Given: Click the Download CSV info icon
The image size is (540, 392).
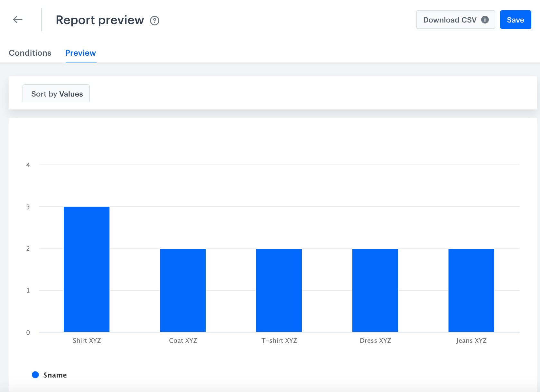Looking at the screenshot, I should pos(485,20).
